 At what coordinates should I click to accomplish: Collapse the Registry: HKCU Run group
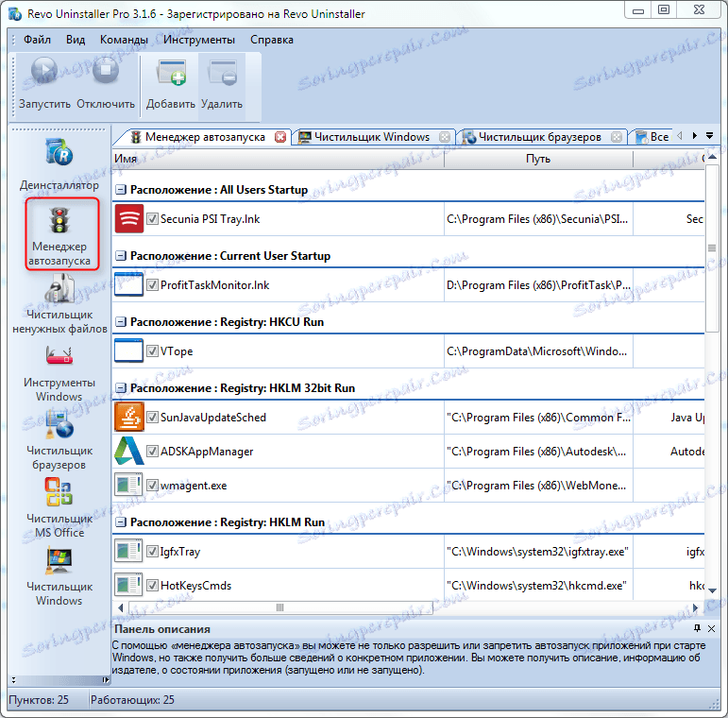click(121, 322)
